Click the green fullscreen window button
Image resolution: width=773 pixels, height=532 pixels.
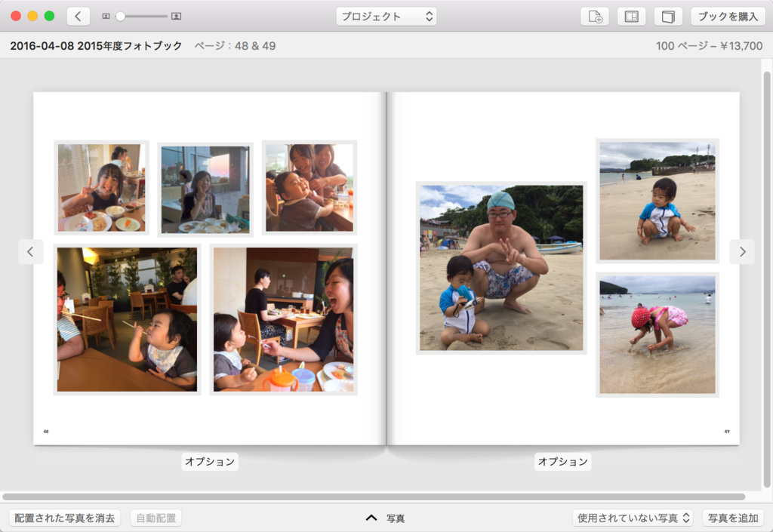click(49, 16)
